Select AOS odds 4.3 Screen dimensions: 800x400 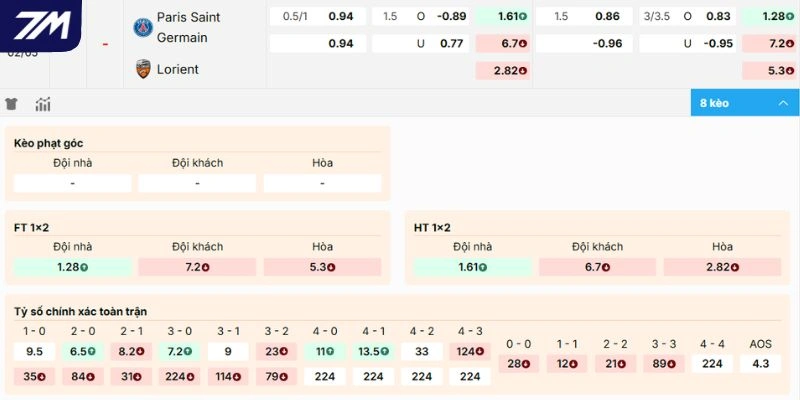[761, 364]
